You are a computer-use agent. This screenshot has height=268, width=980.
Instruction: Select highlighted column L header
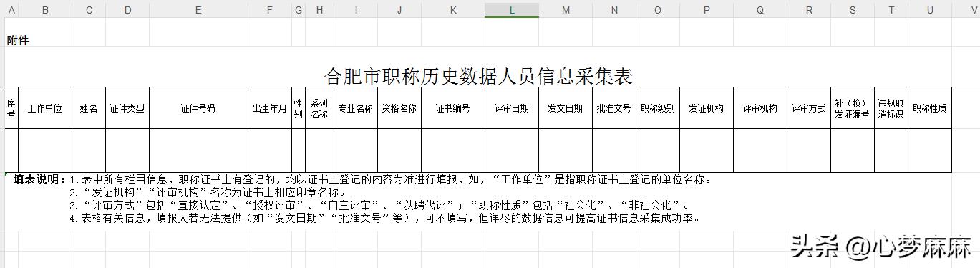(x=512, y=9)
